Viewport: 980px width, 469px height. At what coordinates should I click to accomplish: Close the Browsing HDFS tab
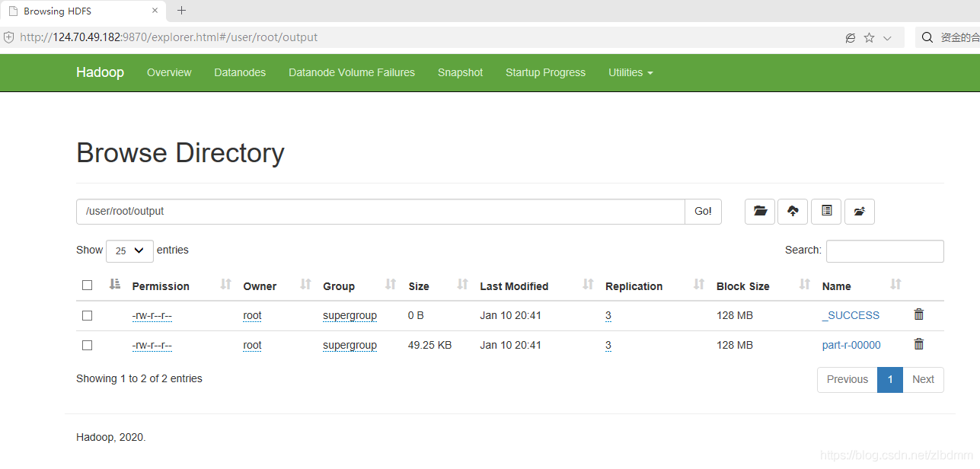click(155, 11)
